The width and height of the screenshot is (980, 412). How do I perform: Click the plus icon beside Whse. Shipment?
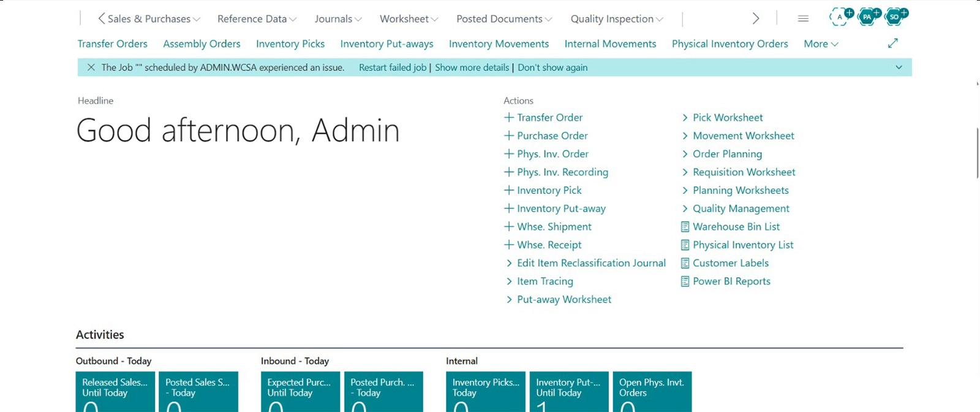click(509, 226)
